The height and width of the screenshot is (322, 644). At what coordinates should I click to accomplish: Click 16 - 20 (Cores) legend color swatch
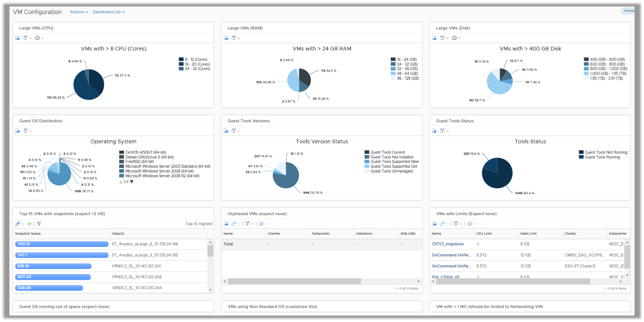coord(181,64)
